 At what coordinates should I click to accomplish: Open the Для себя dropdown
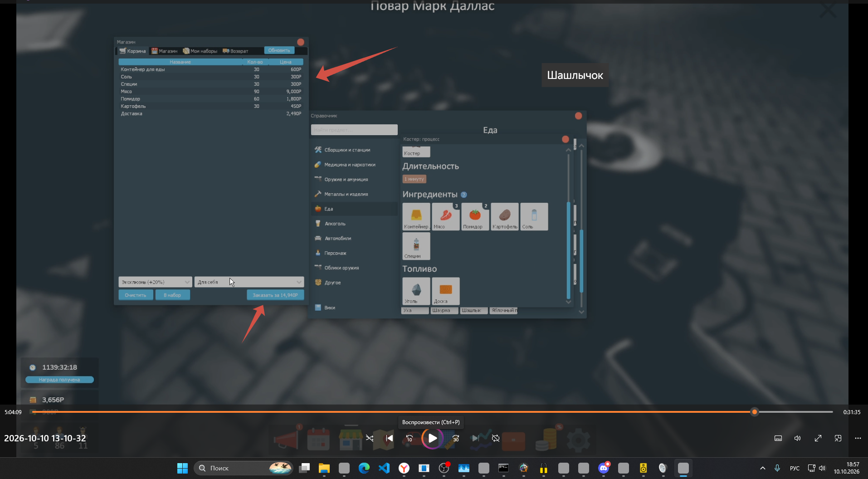249,282
